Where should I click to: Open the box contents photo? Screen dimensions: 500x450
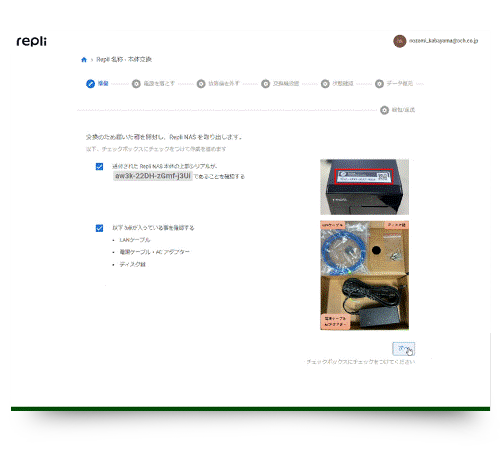click(364, 275)
